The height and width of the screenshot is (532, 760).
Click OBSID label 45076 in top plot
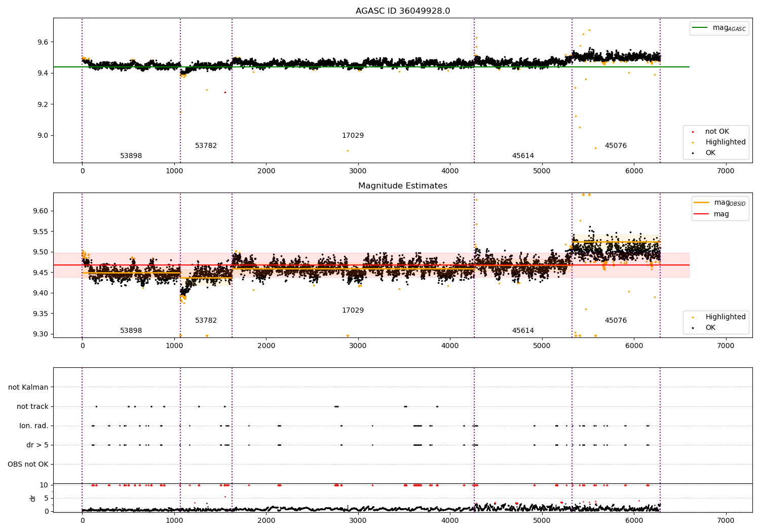(x=616, y=146)
